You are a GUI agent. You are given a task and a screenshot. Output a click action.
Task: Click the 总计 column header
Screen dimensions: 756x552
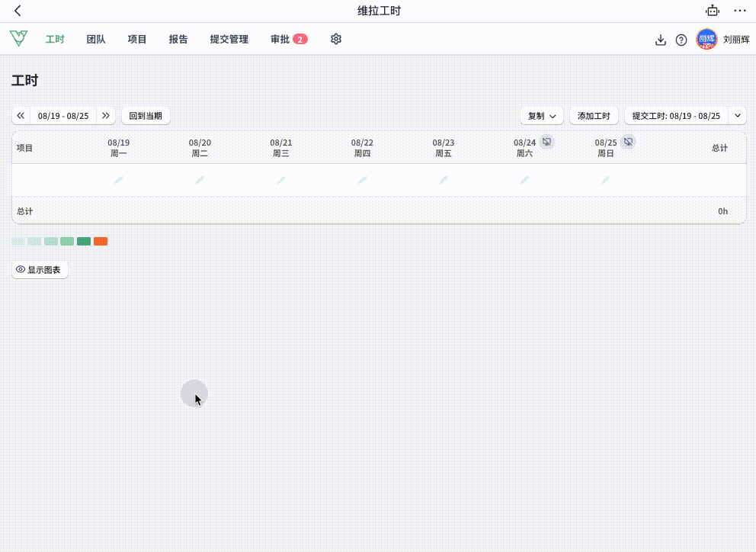(719, 148)
